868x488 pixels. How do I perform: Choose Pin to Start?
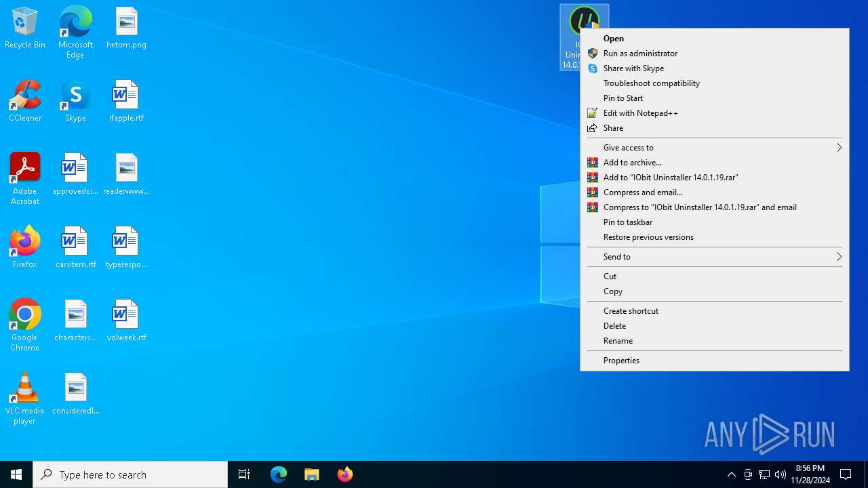pyautogui.click(x=715, y=98)
